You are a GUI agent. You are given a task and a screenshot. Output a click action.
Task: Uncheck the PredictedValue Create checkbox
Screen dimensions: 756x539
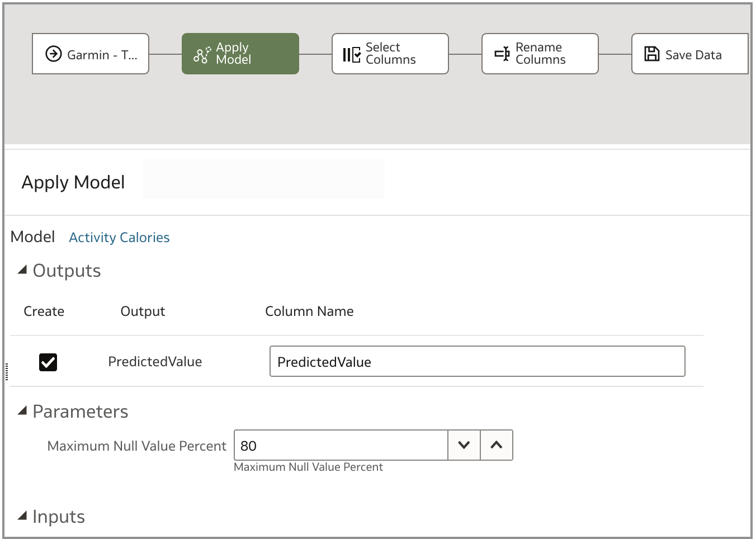48,362
